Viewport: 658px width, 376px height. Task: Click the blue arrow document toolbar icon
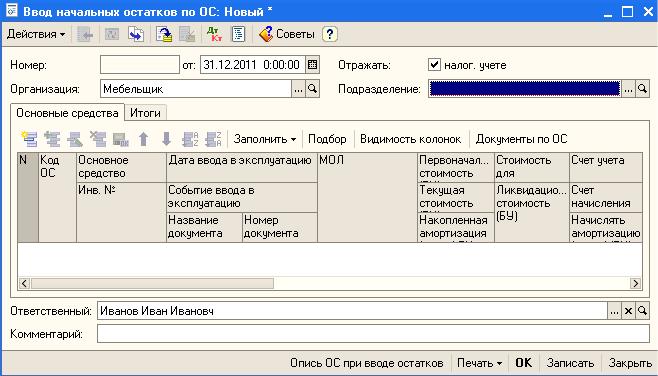[x=136, y=34]
